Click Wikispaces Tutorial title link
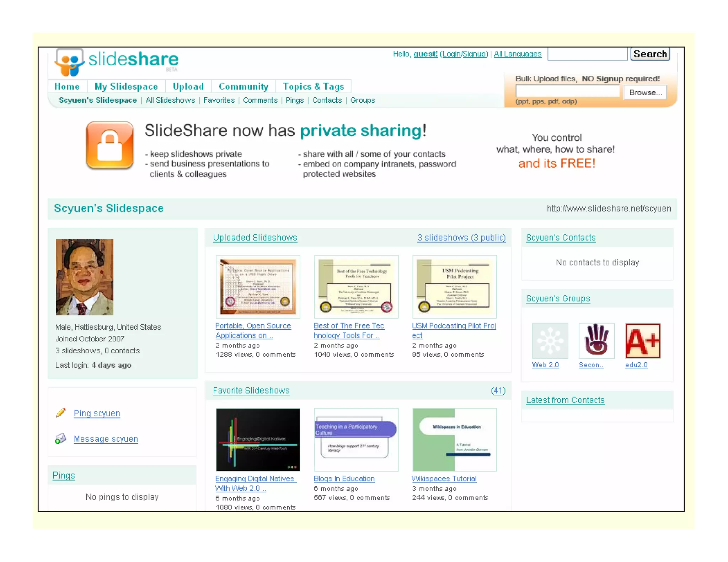 point(444,479)
